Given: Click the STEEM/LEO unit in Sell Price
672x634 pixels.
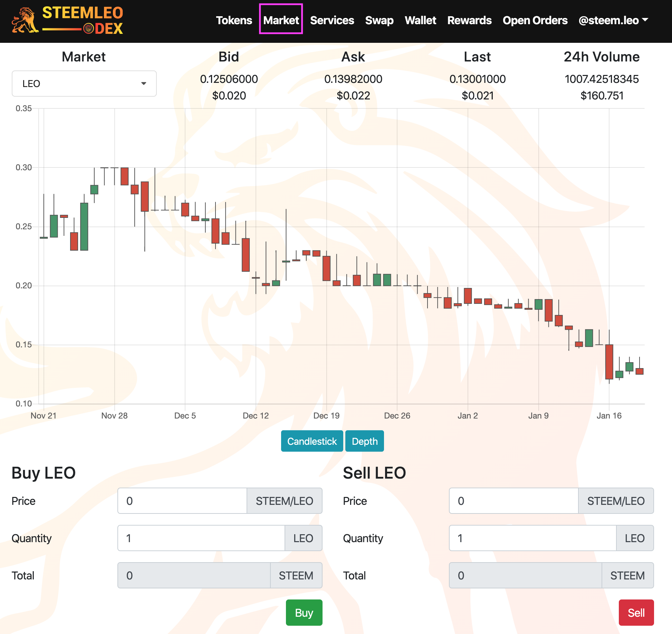Looking at the screenshot, I should point(616,501).
